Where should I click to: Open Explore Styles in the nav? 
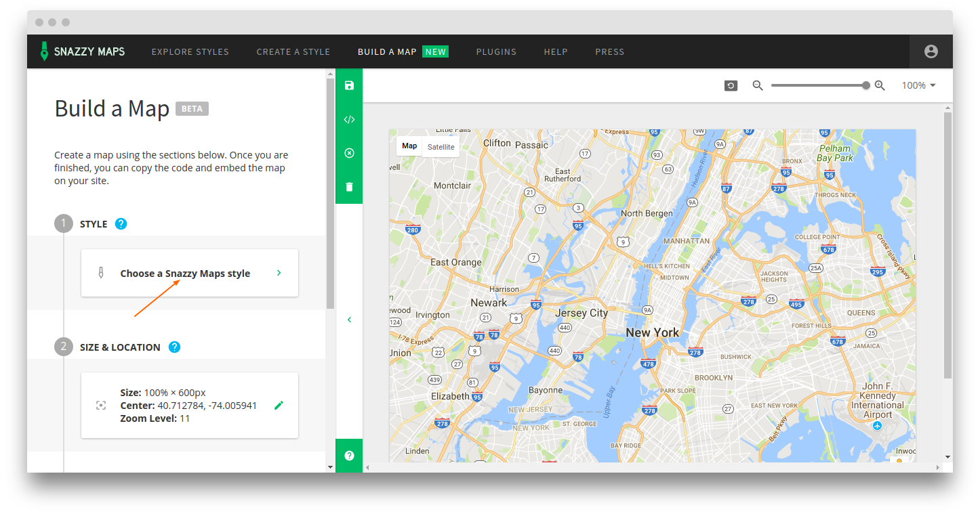point(190,51)
